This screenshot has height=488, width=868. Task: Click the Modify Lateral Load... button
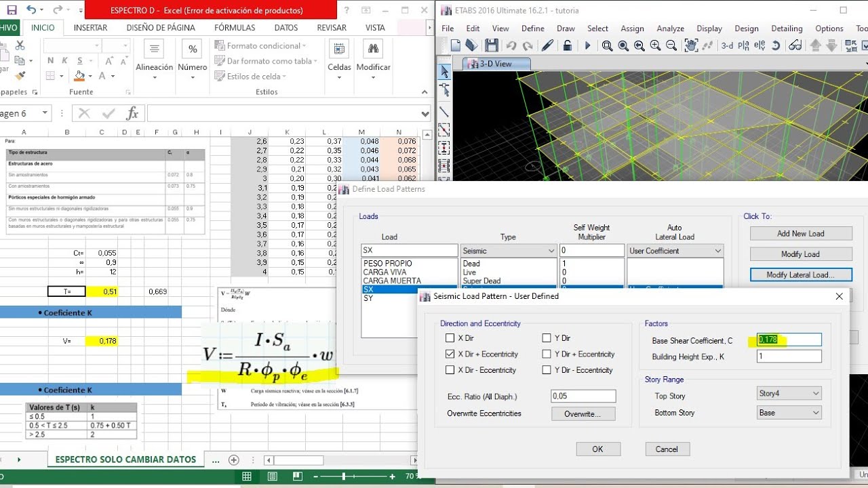[x=801, y=275]
